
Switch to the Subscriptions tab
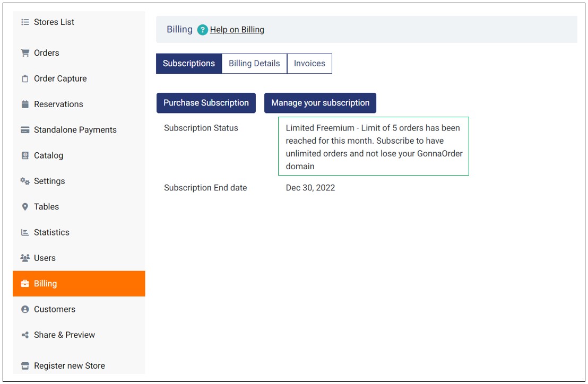(189, 63)
